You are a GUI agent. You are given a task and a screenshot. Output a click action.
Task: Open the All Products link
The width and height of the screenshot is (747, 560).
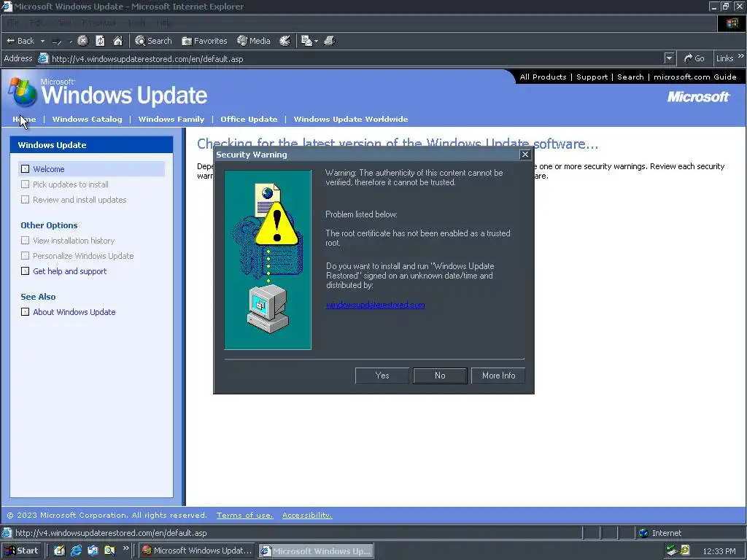[543, 77]
